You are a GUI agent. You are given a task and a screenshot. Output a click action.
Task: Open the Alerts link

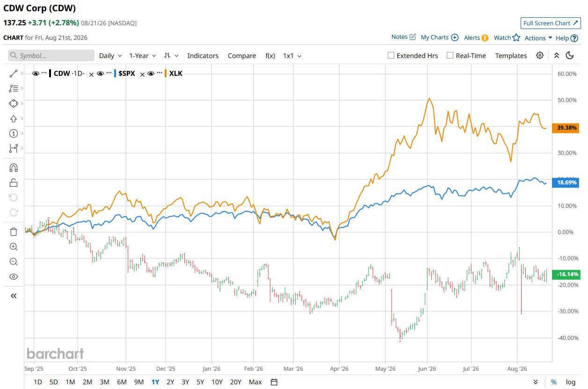[x=476, y=37]
